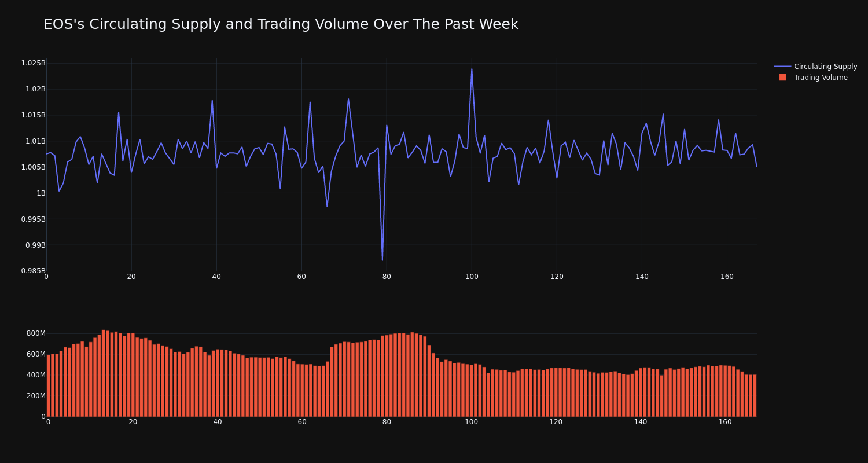Screen dimensions: 868x463
Task: Click the supply line peak at x=100
Action: click(472, 69)
